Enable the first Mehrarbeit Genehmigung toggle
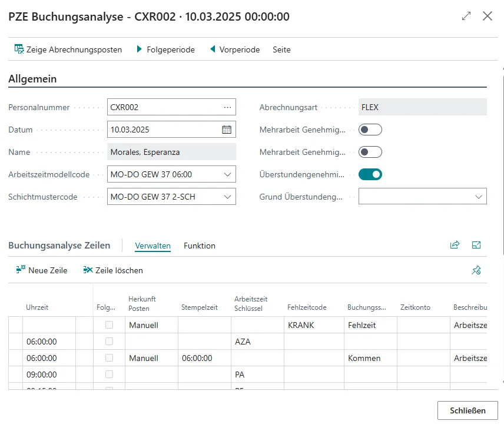The image size is (504, 434). (x=370, y=130)
